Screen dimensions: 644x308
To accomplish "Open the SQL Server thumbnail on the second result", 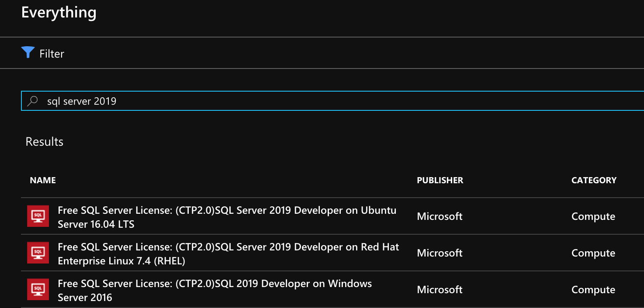I will 38,253.
